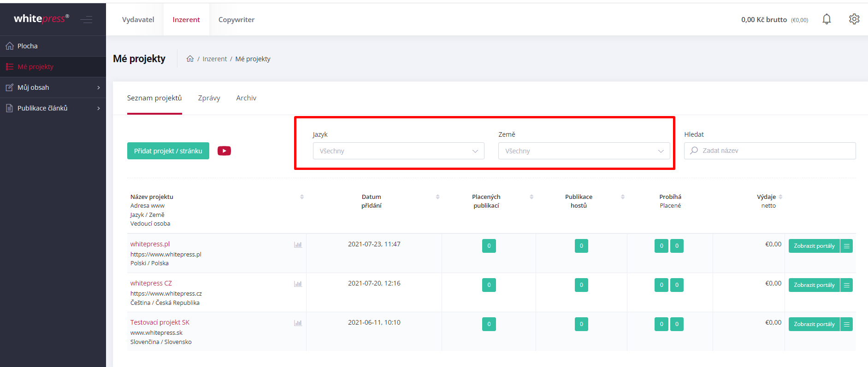Click the text Polski / Polska

click(149, 263)
